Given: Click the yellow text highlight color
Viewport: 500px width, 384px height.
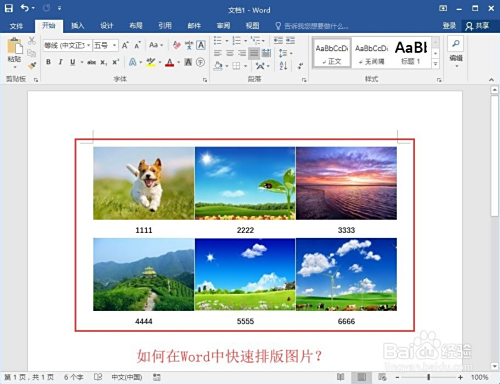Looking at the screenshot, I should (151, 62).
